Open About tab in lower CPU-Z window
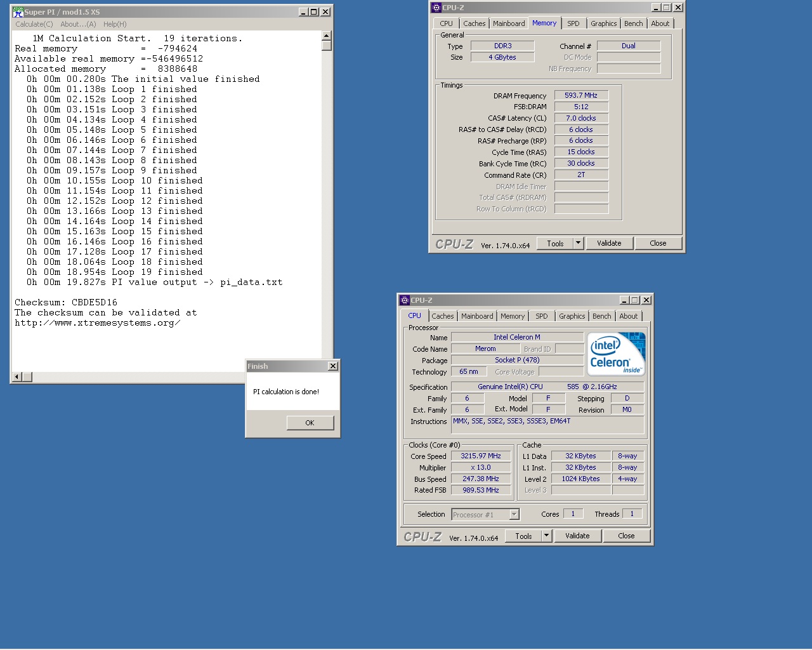 coord(629,316)
